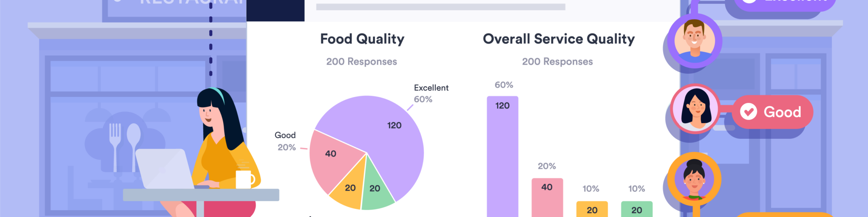Click the yellow 20 bar in bar chart
868x217 pixels.
pos(592,209)
